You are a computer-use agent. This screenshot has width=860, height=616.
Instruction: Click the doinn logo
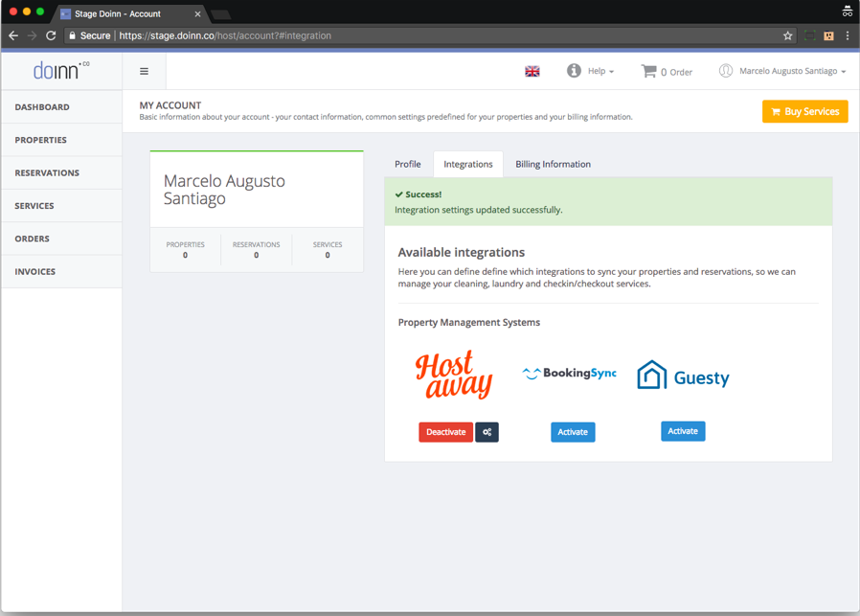pos(61,71)
